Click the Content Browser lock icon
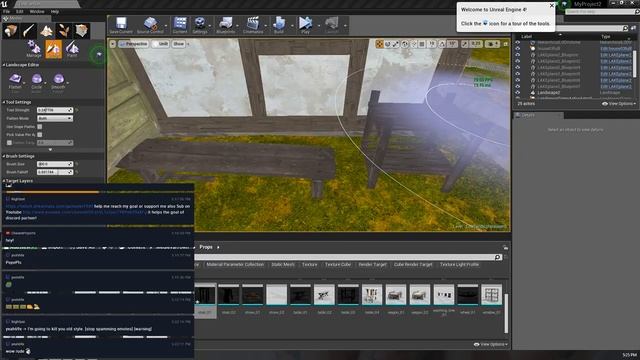This screenshot has width=640, height=360. click(x=505, y=247)
